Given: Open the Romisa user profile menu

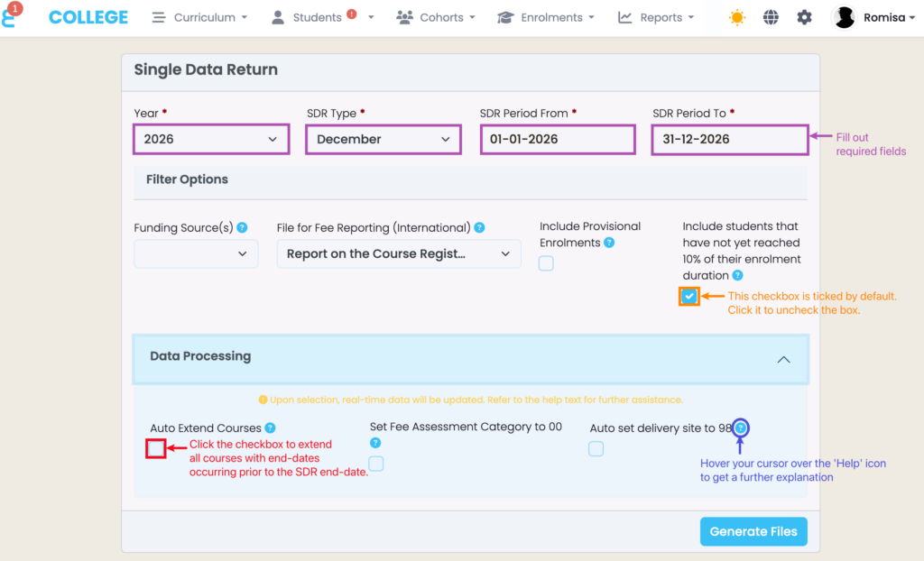Looking at the screenshot, I should pyautogui.click(x=872, y=17).
